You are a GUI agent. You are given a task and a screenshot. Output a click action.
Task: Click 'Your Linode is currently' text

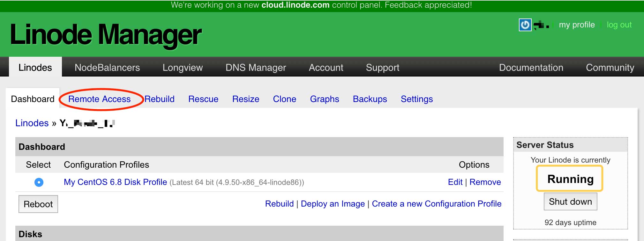[570, 160]
